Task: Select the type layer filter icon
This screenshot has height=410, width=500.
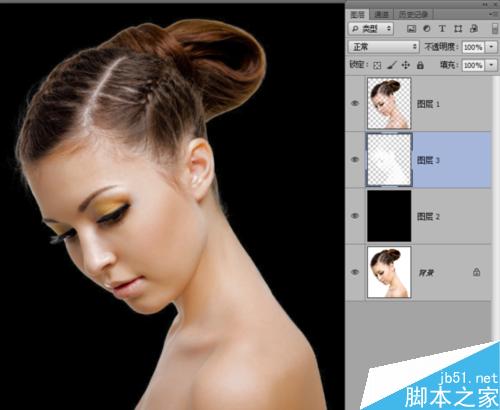Action: (442, 29)
